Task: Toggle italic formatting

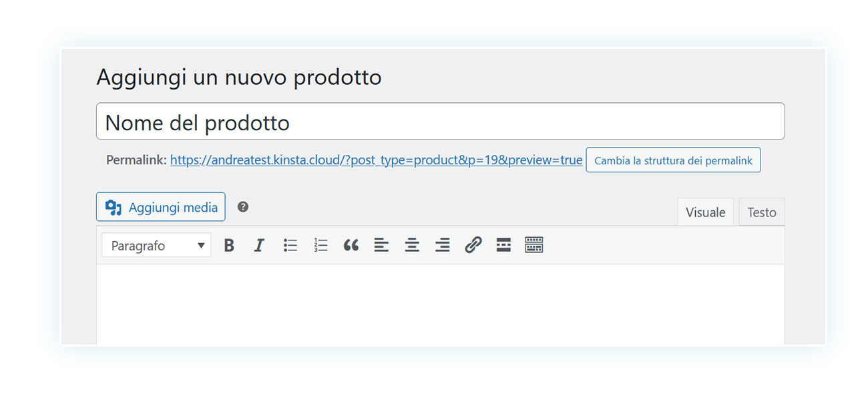Action: [259, 245]
